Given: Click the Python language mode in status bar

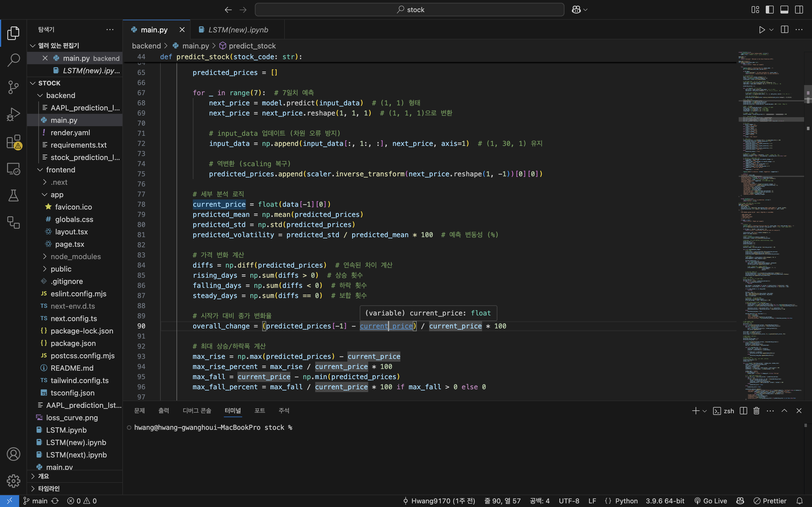Looking at the screenshot, I should tap(626, 501).
